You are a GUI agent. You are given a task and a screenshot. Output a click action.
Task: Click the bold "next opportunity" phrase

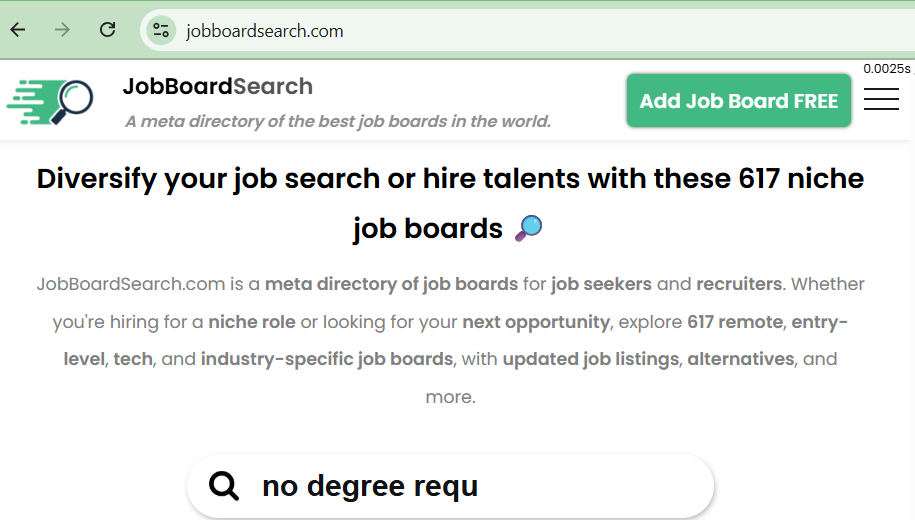point(535,322)
